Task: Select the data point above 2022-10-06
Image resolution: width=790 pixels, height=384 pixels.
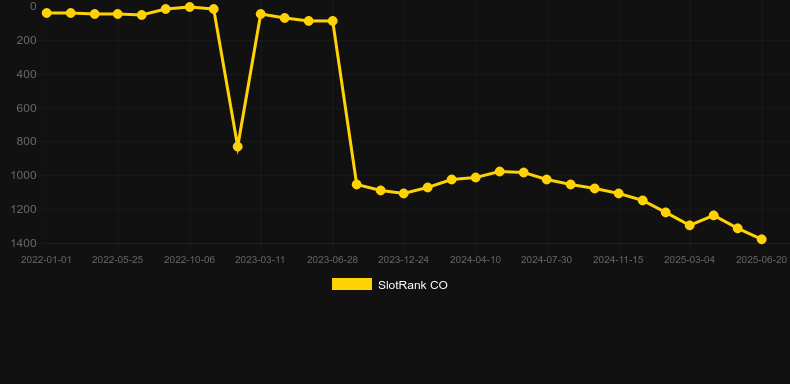Action: [189, 7]
